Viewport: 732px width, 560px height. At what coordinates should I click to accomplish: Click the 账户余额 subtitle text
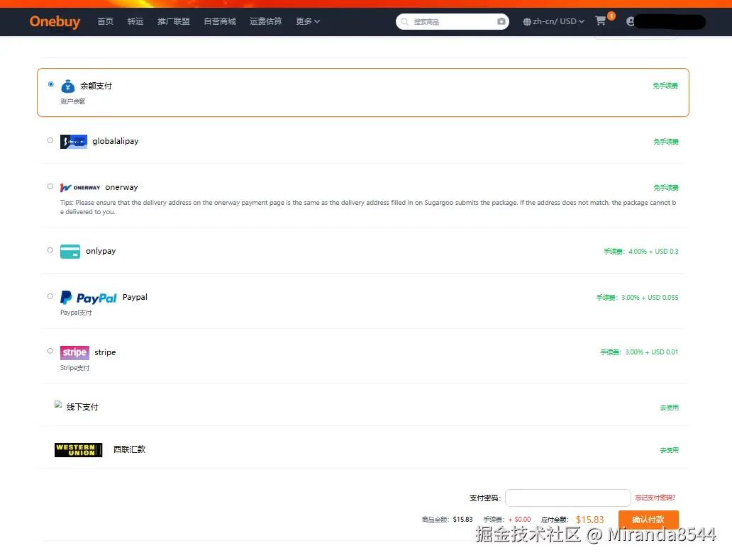coord(73,101)
